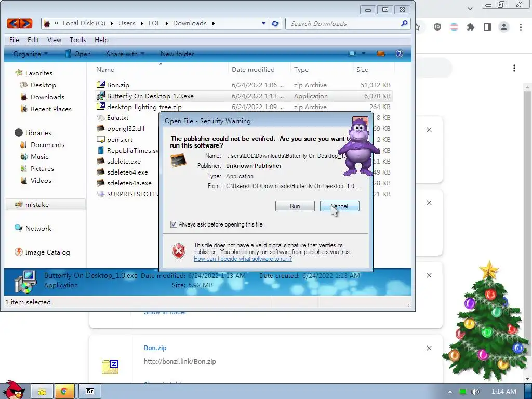Screen dimensions: 532x399
Task: Select the Butterfly On Desktop_1.0.exe icon
Action: pos(101,96)
